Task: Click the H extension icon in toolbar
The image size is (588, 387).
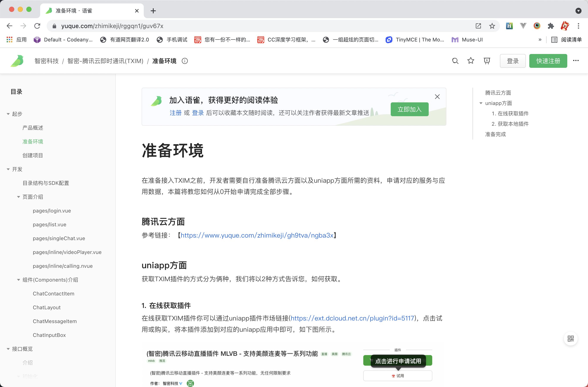Action: click(509, 26)
